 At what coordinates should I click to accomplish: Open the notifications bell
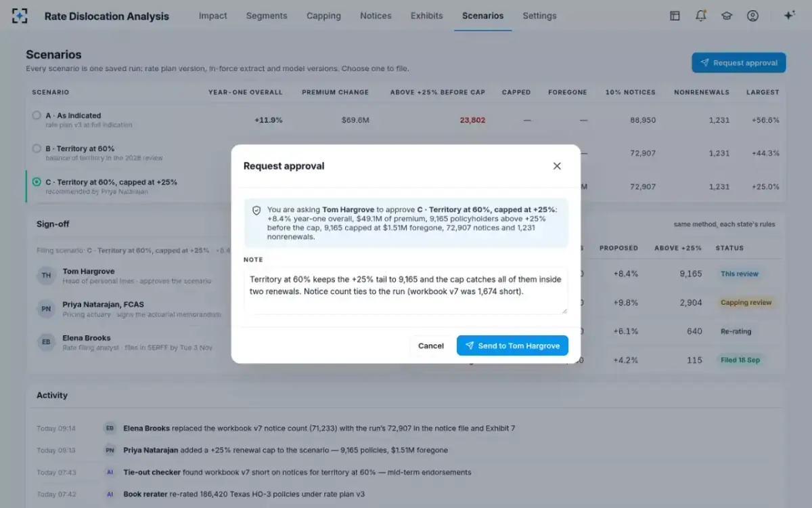701,16
